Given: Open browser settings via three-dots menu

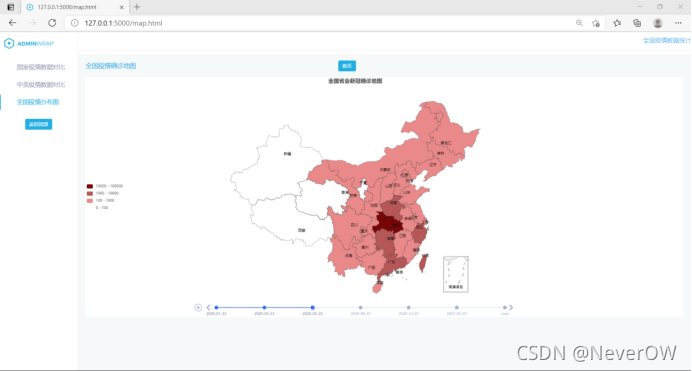Looking at the screenshot, I should coord(678,23).
